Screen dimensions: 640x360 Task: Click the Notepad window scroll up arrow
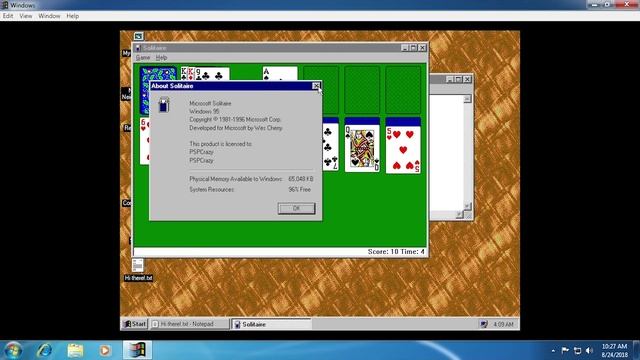[467, 98]
